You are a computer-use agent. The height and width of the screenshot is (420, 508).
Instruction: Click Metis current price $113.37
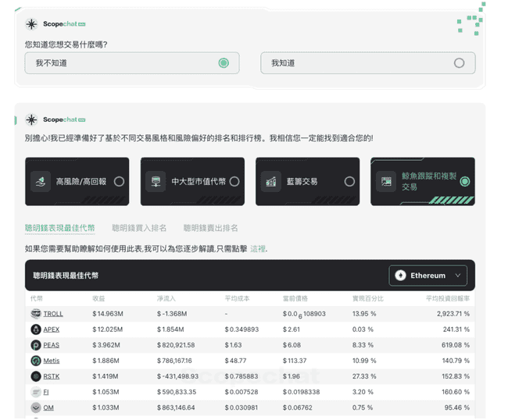pyautogui.click(x=295, y=361)
